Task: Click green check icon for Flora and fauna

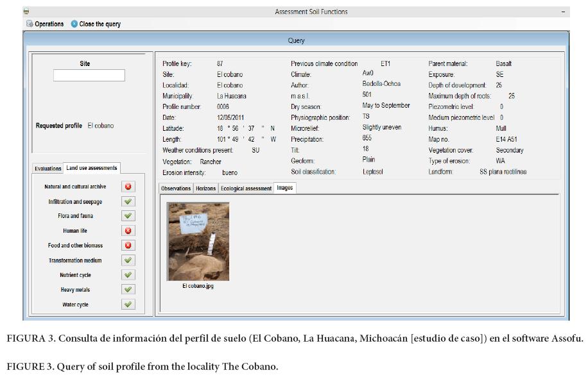Action: click(x=128, y=216)
